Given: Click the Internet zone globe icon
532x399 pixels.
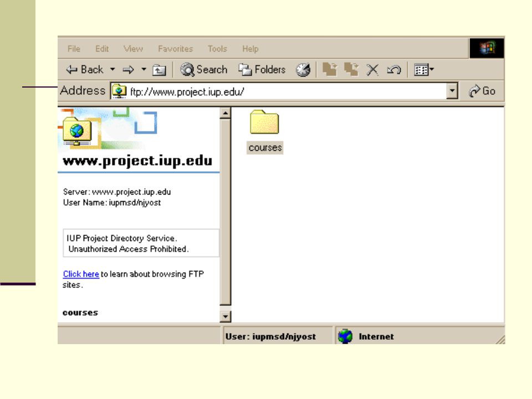Looking at the screenshot, I should [345, 336].
